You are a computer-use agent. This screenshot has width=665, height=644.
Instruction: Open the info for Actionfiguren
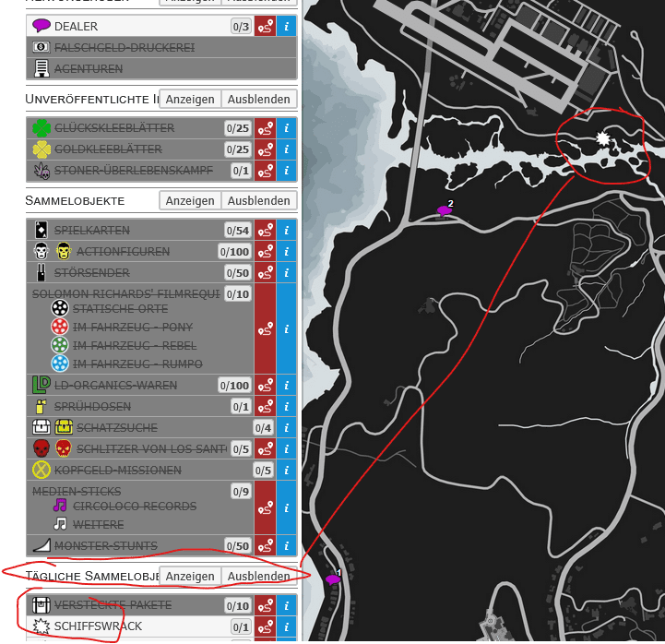(x=286, y=252)
